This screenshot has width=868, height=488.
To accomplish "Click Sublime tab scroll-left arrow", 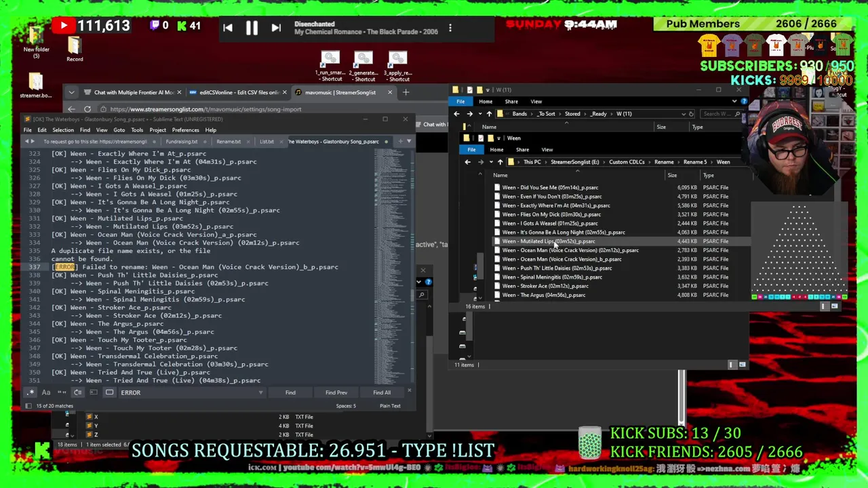I will (27, 141).
